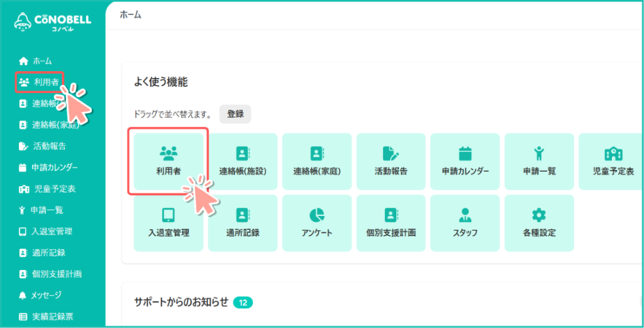The width and height of the screenshot is (644, 328).
Task: Open the 活動報告 shortcut tile
Action: tap(391, 161)
